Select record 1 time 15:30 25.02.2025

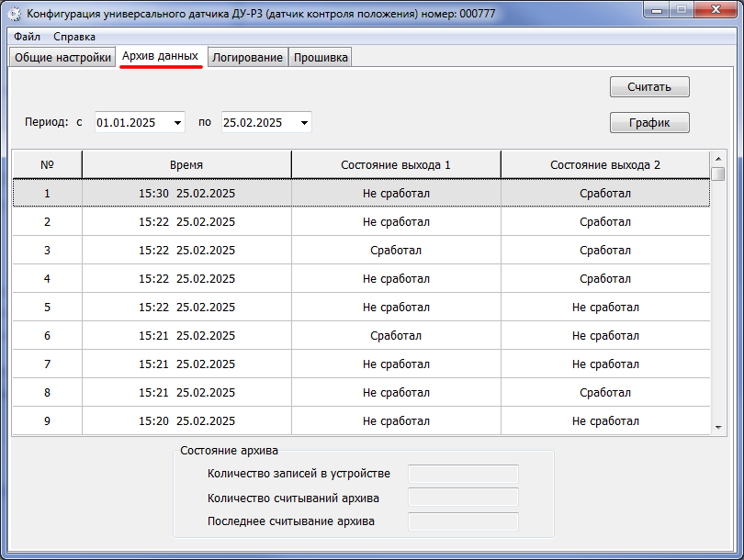click(x=187, y=194)
